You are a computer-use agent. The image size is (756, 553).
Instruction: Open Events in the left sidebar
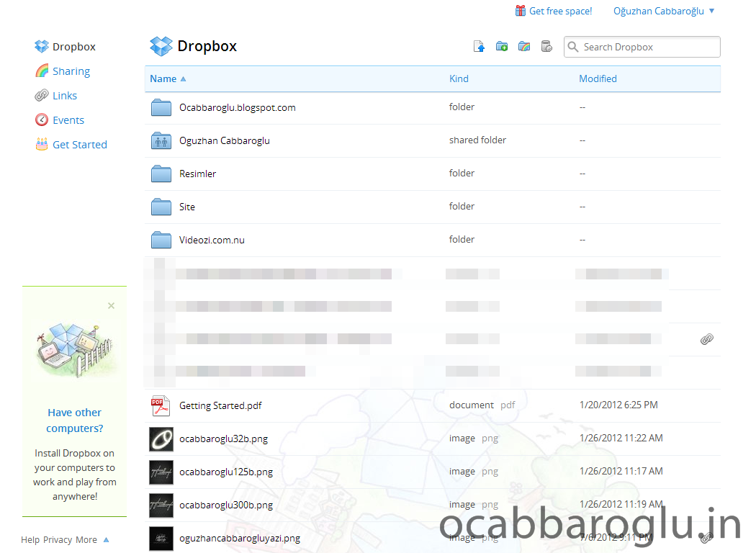point(68,120)
